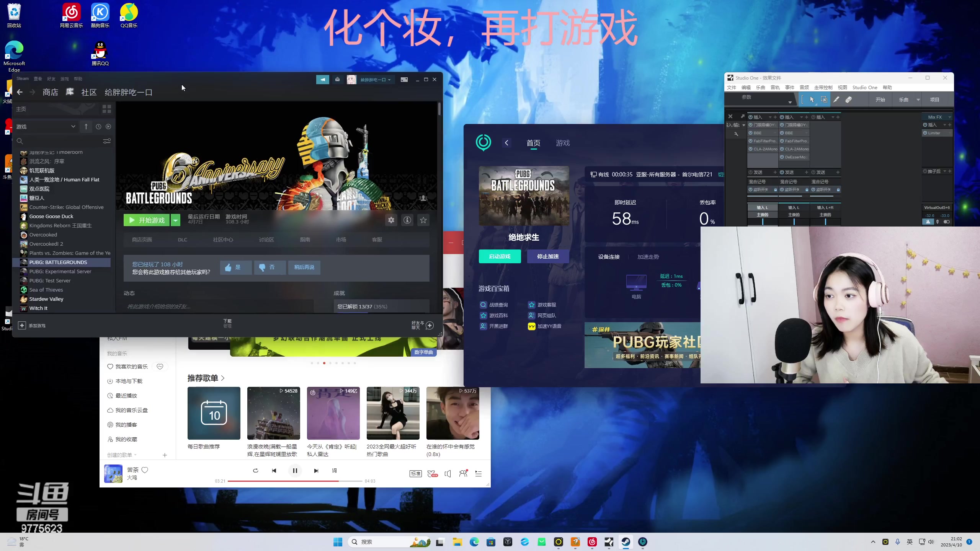Bypass first channel FabFilterPro plugin
The image size is (980, 551).
coord(751,141)
